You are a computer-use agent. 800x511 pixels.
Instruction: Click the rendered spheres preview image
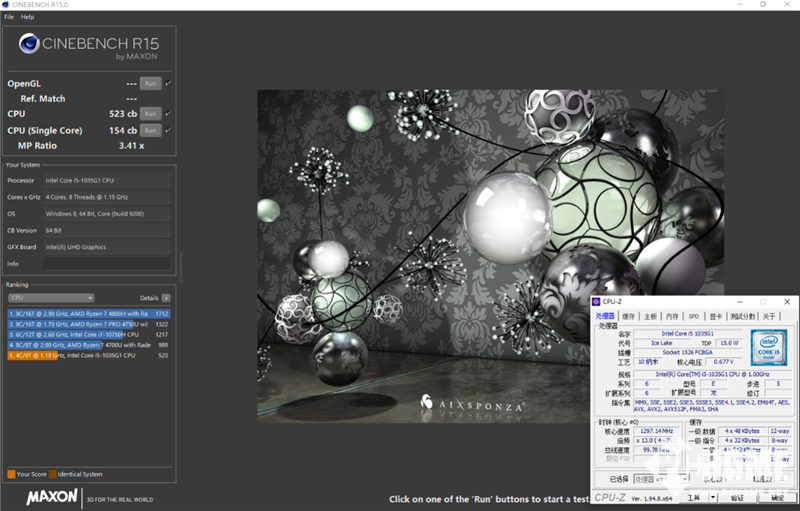[490, 257]
